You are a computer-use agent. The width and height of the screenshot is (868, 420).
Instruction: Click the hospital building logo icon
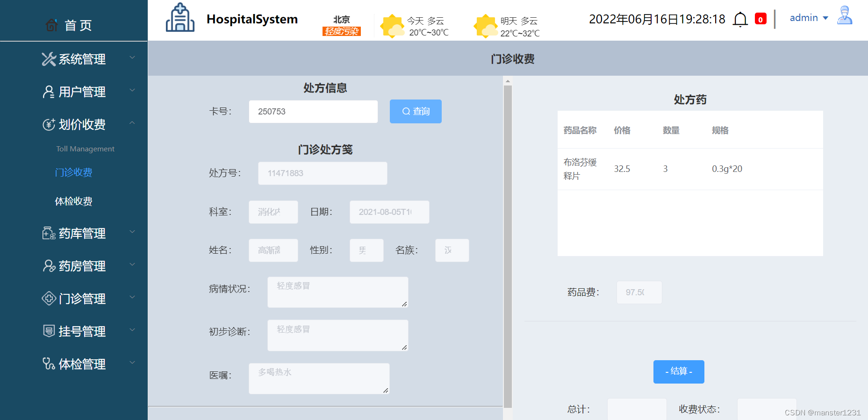[x=180, y=18]
